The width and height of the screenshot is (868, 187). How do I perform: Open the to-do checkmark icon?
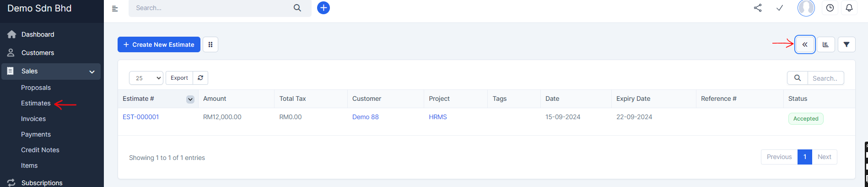tap(780, 8)
